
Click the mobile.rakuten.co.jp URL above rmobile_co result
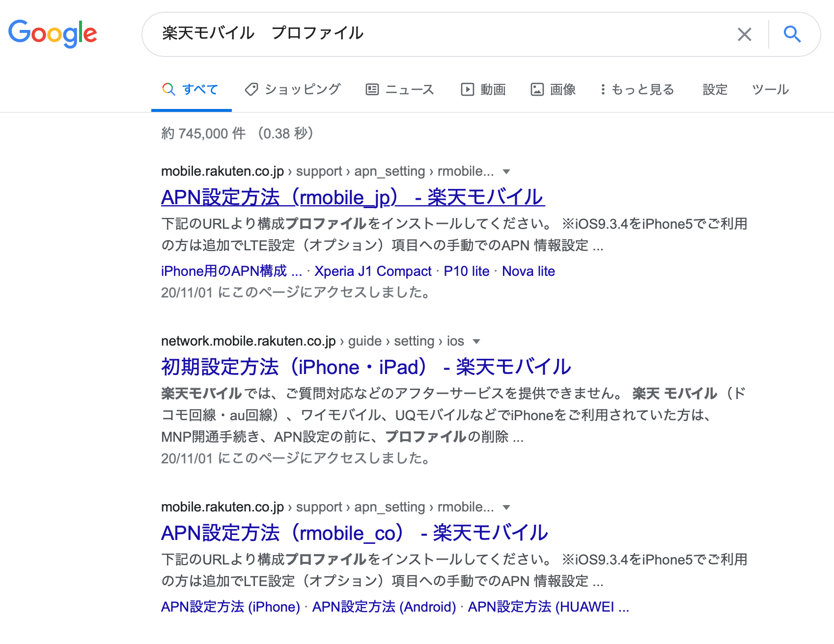pos(328,507)
